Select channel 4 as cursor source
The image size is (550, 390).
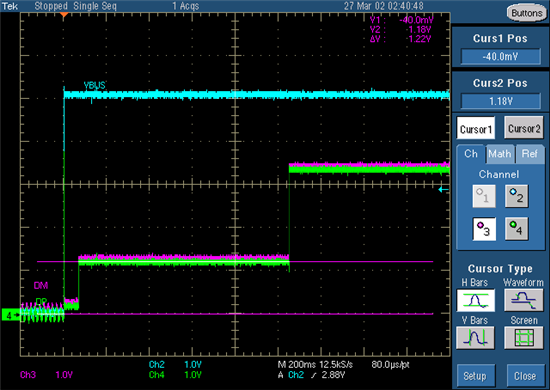(x=517, y=229)
